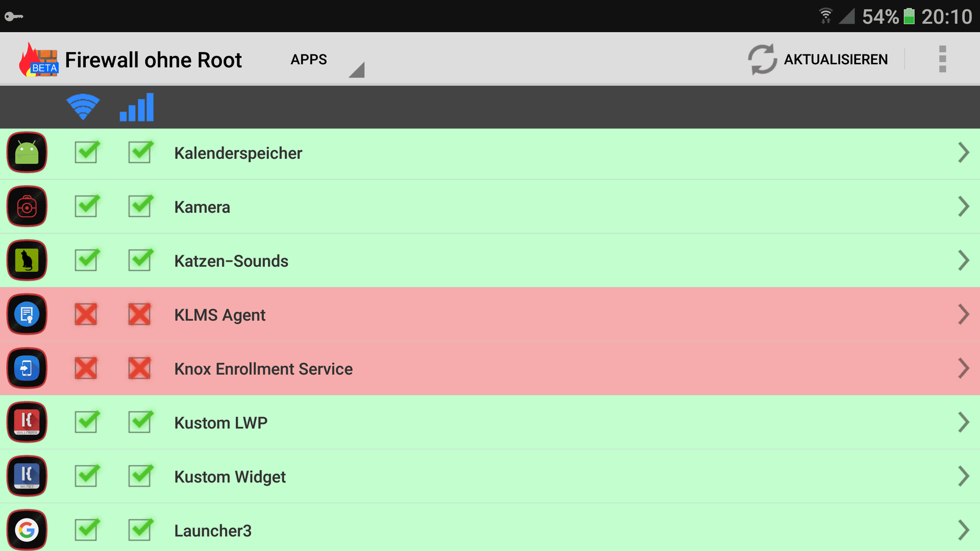Screen dimensions: 980x551
Task: Tap the Kalenderspeicher Android app icon
Action: point(27,153)
